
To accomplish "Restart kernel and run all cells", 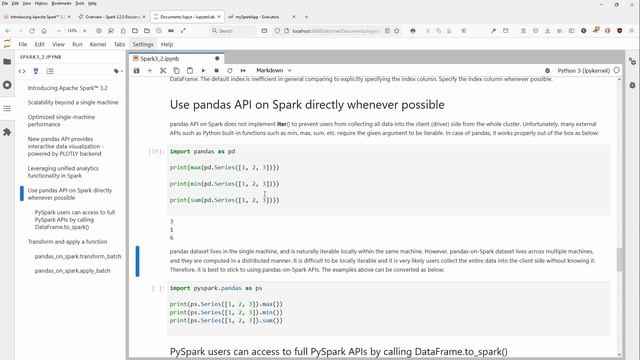I will point(243,71).
